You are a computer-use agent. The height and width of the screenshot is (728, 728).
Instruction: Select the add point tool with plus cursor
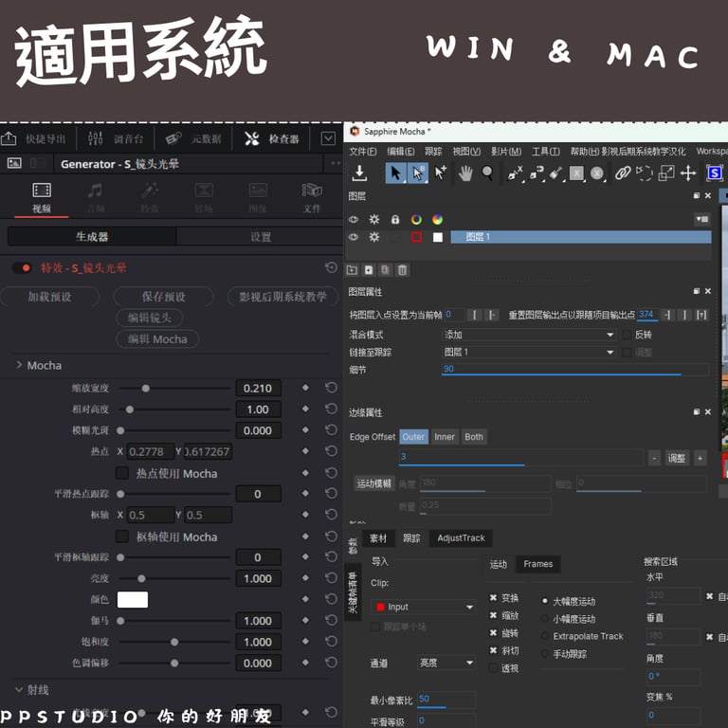coord(440,173)
